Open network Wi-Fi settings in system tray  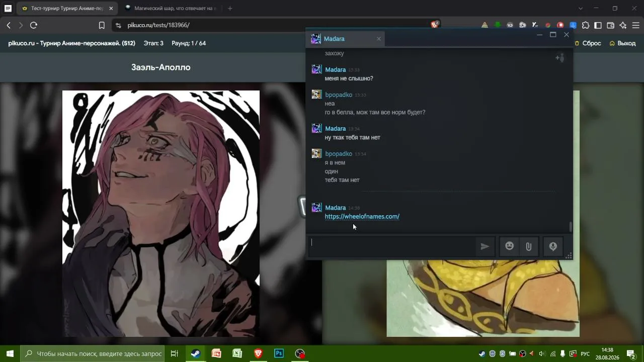coord(553,353)
